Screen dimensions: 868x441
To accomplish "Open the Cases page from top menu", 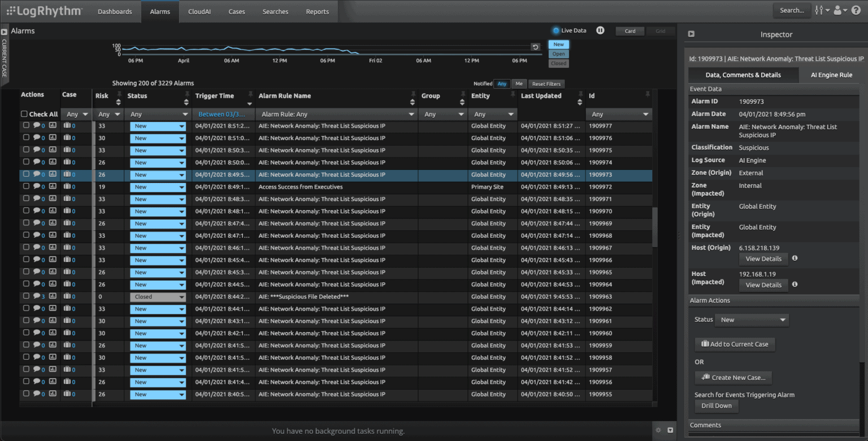I will [x=236, y=11].
